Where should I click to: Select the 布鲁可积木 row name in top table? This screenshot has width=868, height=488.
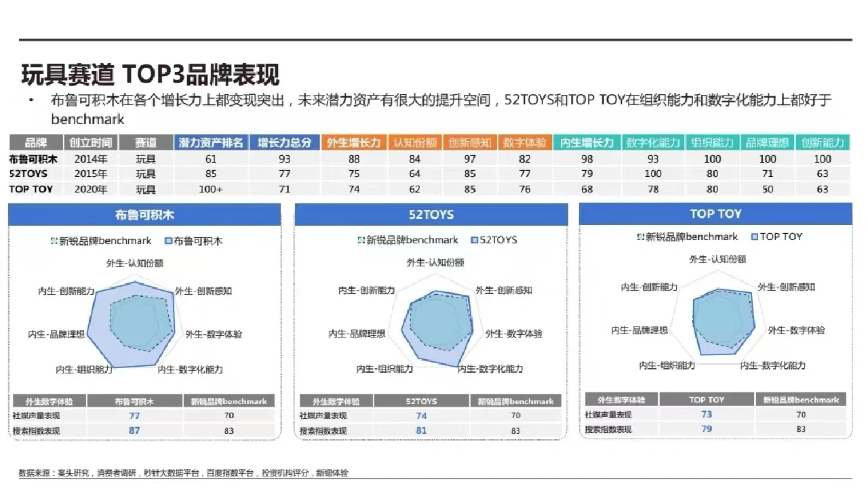click(33, 159)
